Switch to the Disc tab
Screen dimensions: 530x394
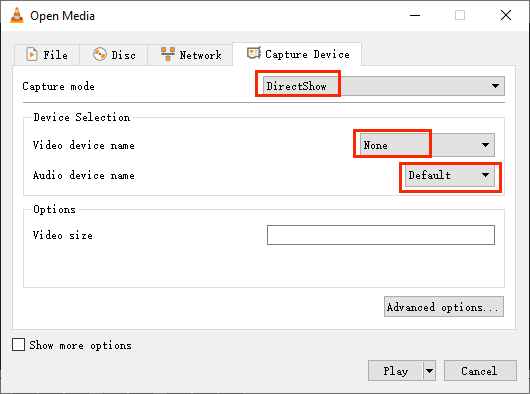(114, 54)
